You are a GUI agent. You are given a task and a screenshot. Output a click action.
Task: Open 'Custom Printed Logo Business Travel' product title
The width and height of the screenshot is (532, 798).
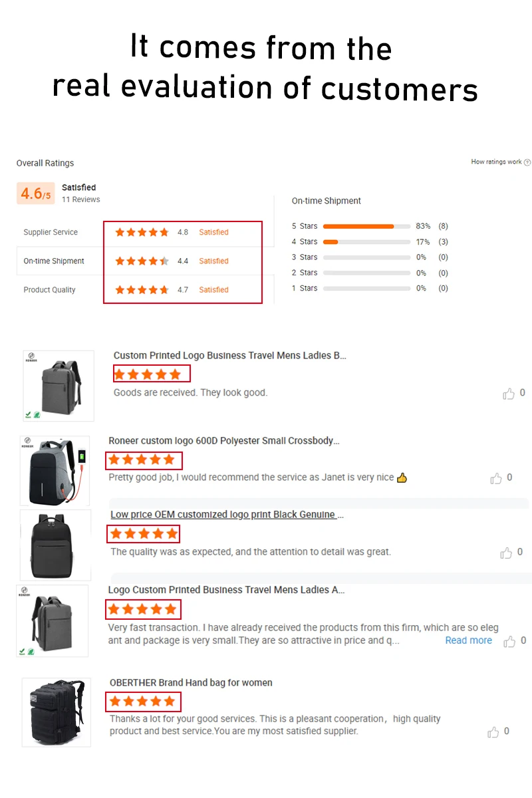230,356
